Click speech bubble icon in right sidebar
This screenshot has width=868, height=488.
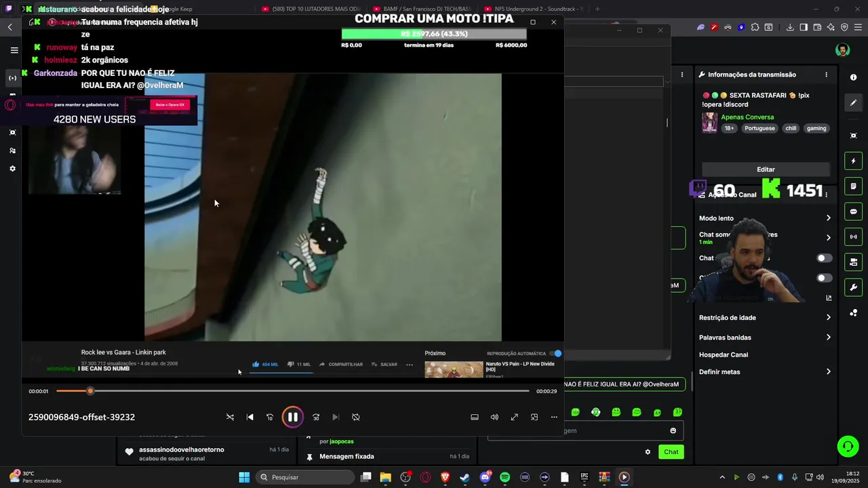click(x=853, y=211)
